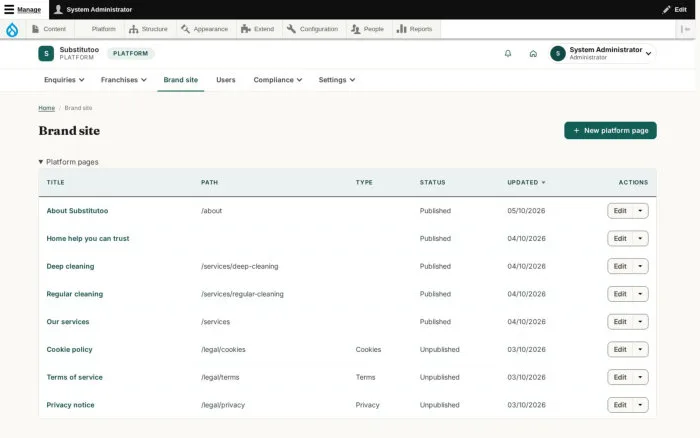Click the /legal/cookies path cell
700x438 pixels.
pyautogui.click(x=223, y=349)
